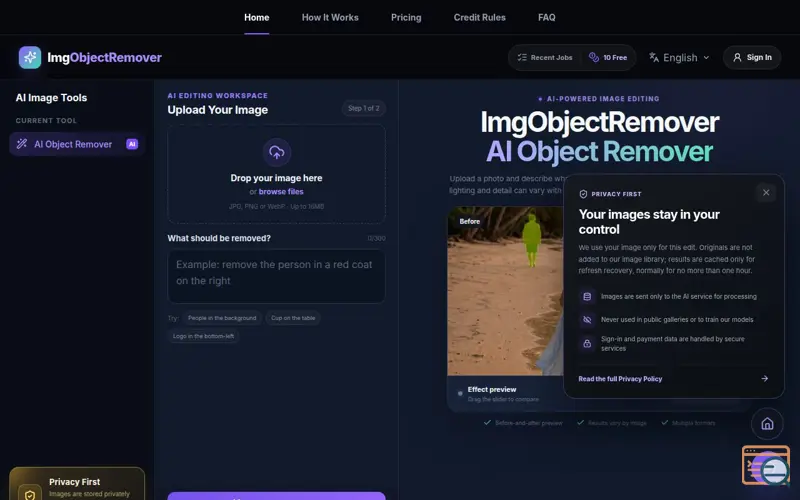Click the '0/300' character counter
This screenshot has width=800, height=500.
click(377, 238)
